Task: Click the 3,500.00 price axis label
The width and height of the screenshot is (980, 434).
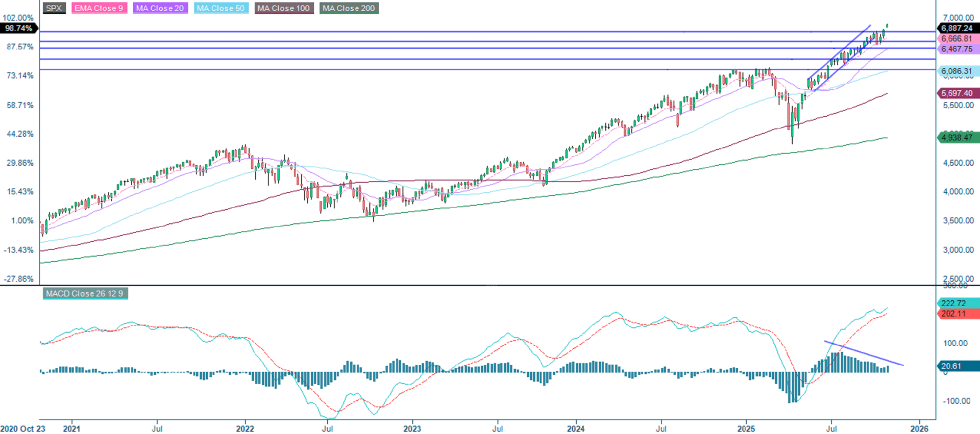Action: (x=958, y=221)
